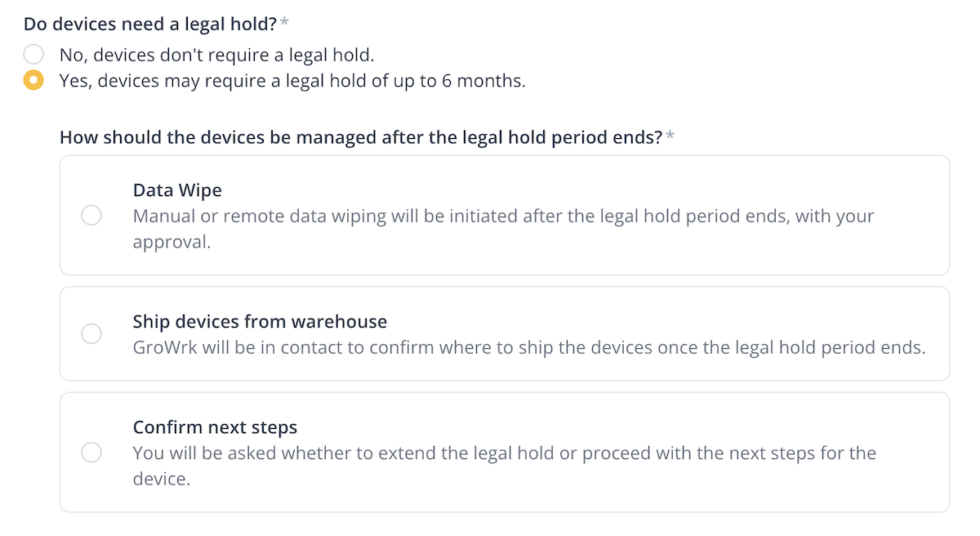Image resolution: width=980 pixels, height=536 pixels.
Task: Select the "No, devices don't require" radio button
Action: (33, 56)
